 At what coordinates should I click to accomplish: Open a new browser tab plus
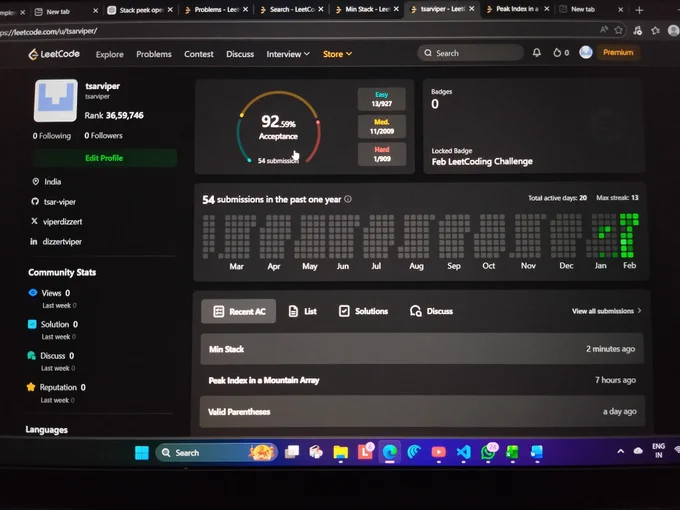pyautogui.click(x=639, y=10)
